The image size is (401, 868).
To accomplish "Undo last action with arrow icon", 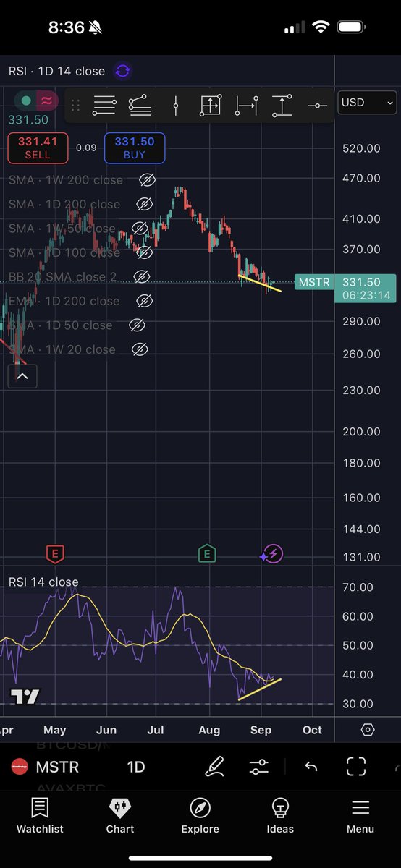I will coord(311,766).
